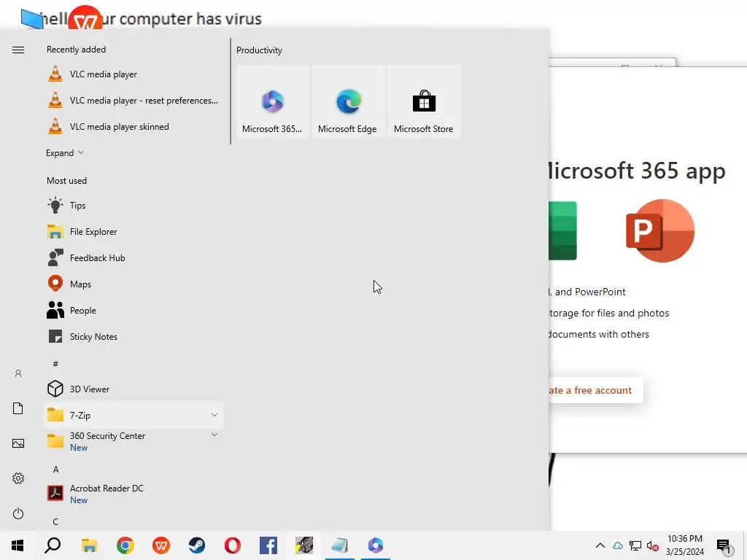Launch Opera browser from taskbar
Image resolution: width=747 pixels, height=560 pixels.
(x=233, y=545)
